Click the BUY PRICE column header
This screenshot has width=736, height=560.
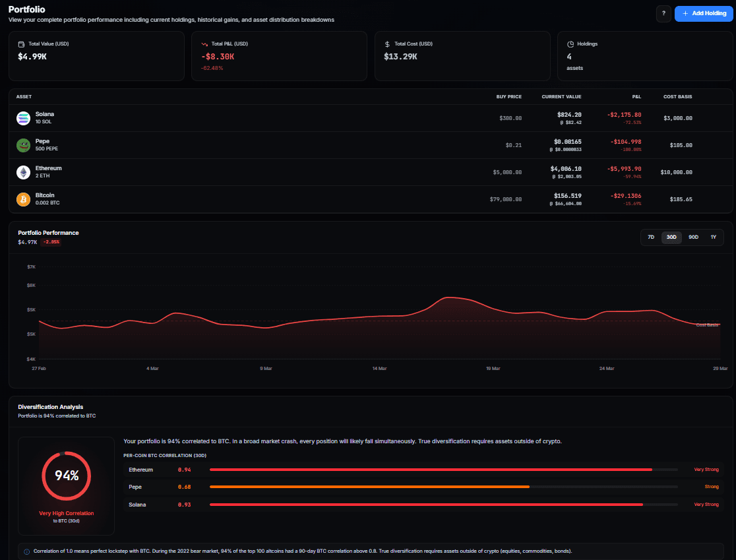(x=509, y=97)
